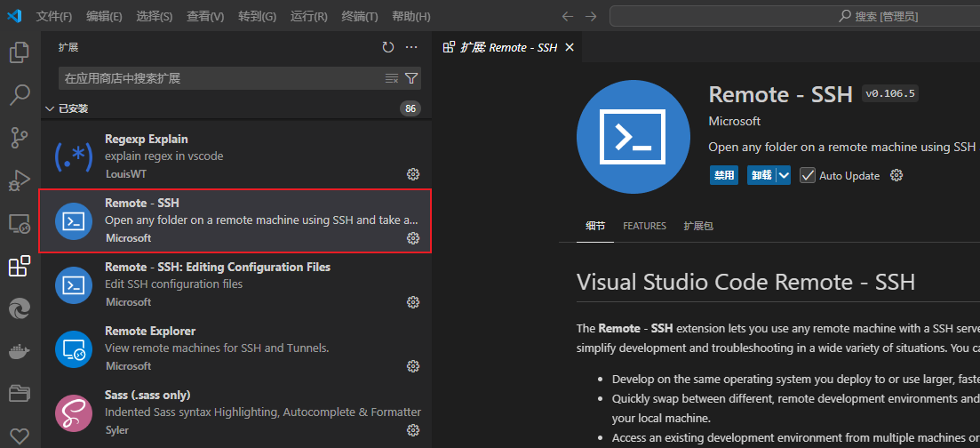Open gear settings for Remote Explorer
Viewport: 980px width, 448px height.
click(x=413, y=366)
